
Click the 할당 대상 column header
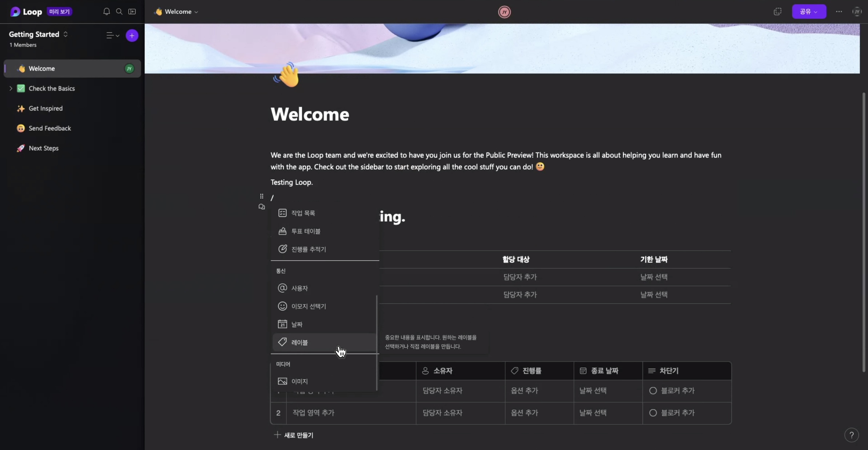tap(516, 259)
